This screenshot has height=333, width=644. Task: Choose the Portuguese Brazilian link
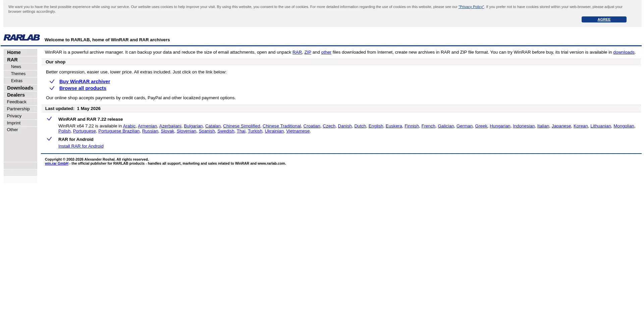tap(119, 131)
